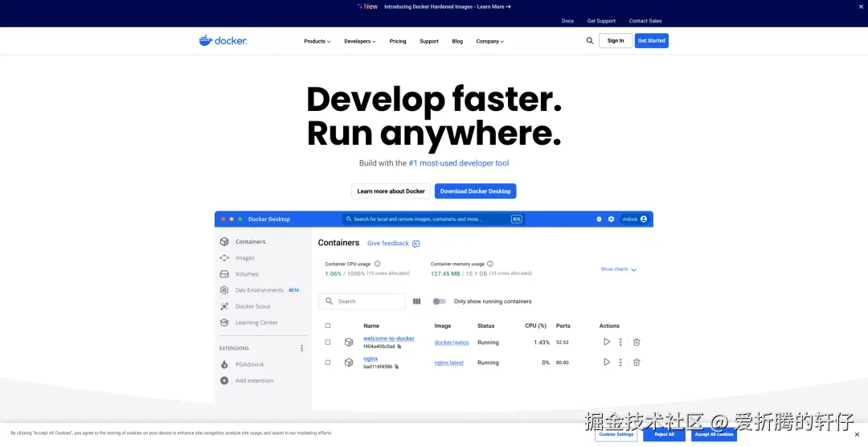Toggle Only show running containers
Viewport: 868px width, 447px height.
coord(439,301)
